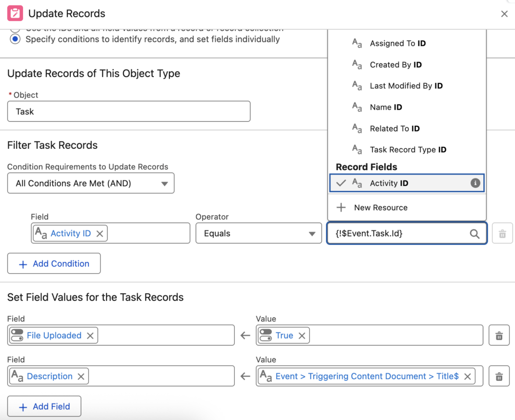
Task: Click the Object input containing Task
Action: click(129, 112)
